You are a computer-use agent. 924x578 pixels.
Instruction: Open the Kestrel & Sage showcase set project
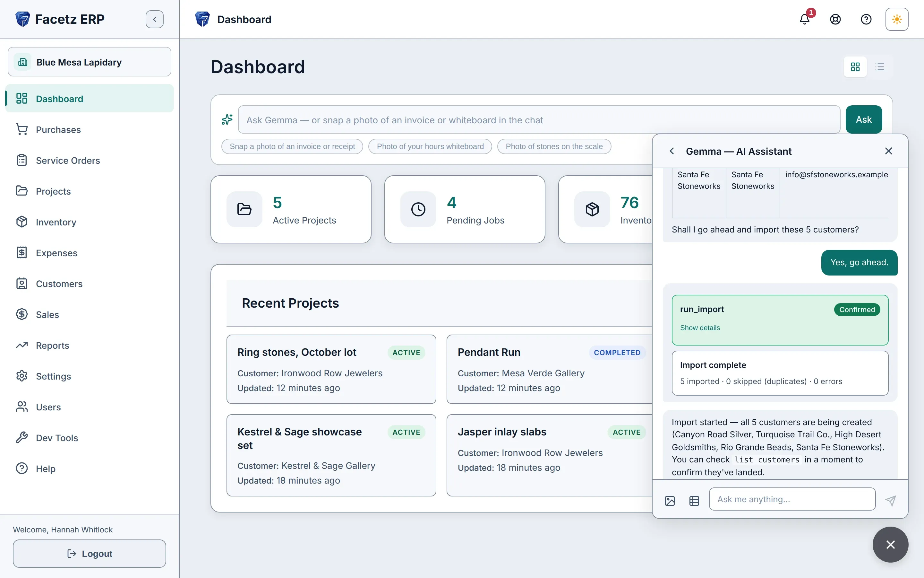[x=331, y=455]
